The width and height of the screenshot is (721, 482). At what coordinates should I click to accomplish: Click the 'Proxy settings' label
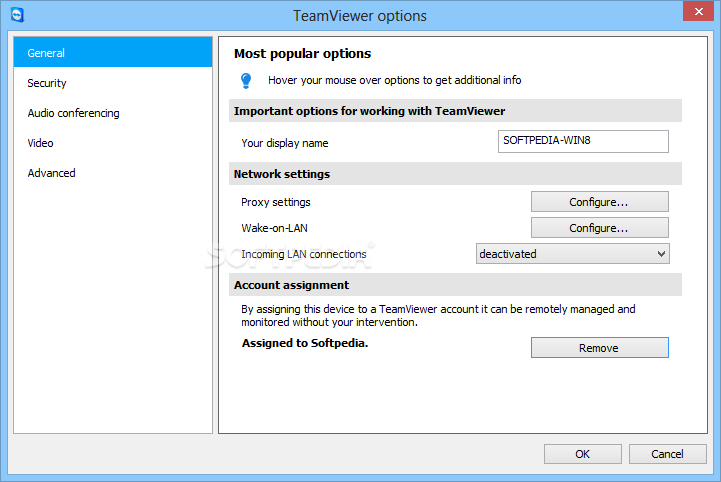[275, 202]
